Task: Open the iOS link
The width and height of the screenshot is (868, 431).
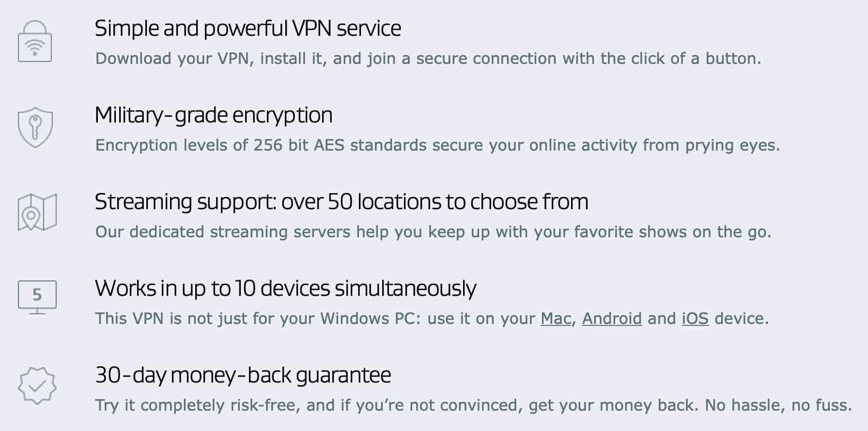Action: [695, 319]
